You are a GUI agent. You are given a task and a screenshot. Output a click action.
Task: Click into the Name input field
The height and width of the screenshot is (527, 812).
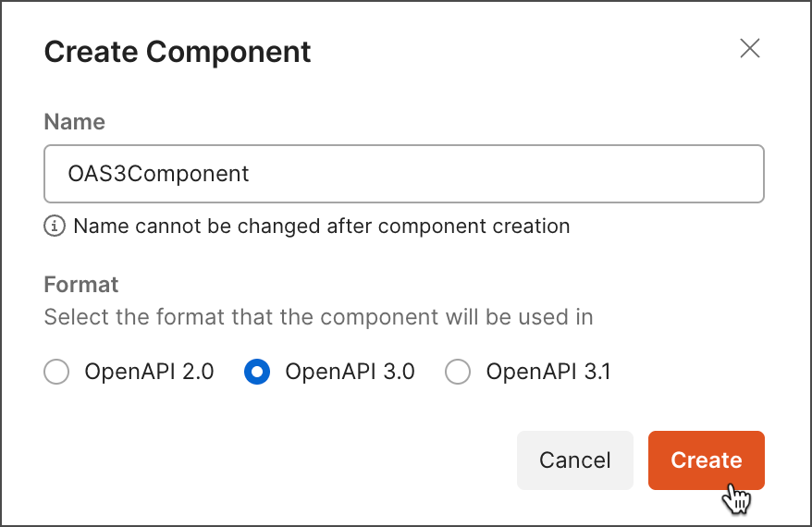[403, 174]
